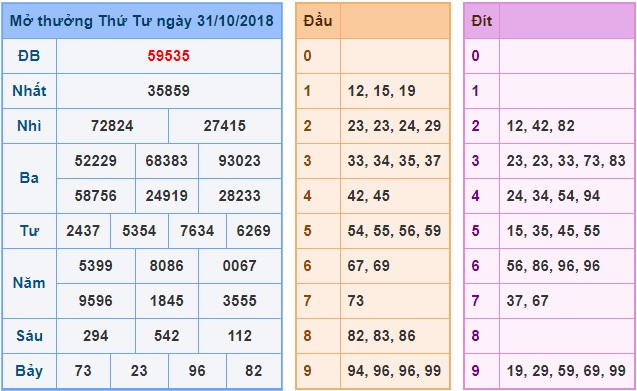Image resolution: width=637 pixels, height=391 pixels.
Task: Select Đầu row values '82, 83, 86'
Action: [381, 336]
